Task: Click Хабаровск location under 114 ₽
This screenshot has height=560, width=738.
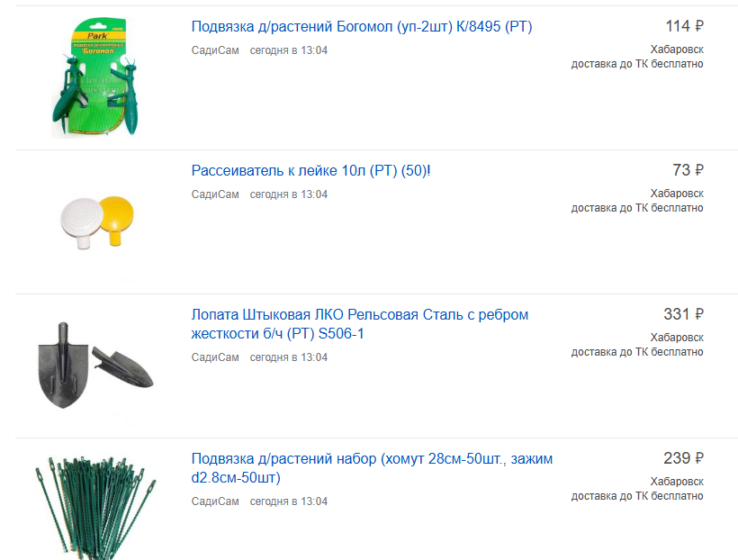Action: coord(677,50)
